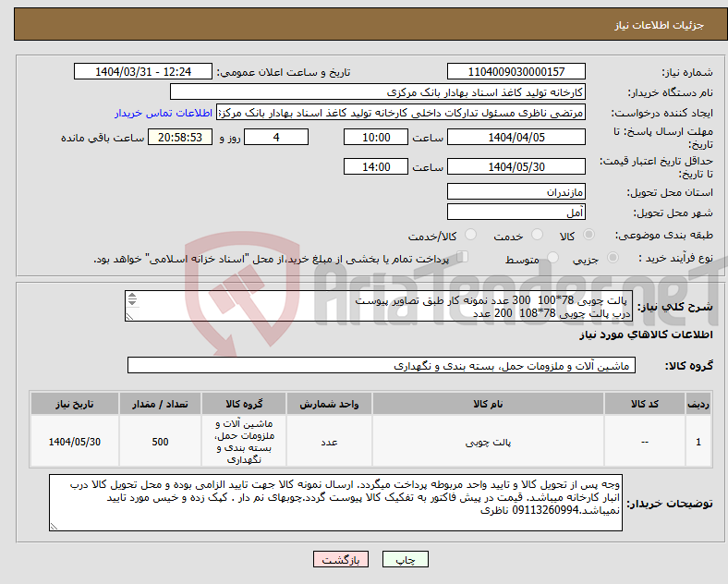Click the جزئیات اطلاعات نیاز page header
728x584 pixels.
point(660,25)
